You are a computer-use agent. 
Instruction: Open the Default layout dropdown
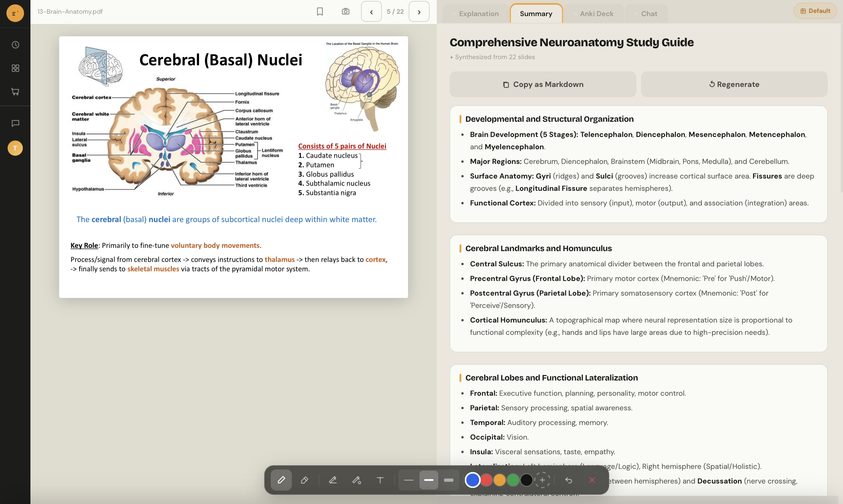(815, 11)
